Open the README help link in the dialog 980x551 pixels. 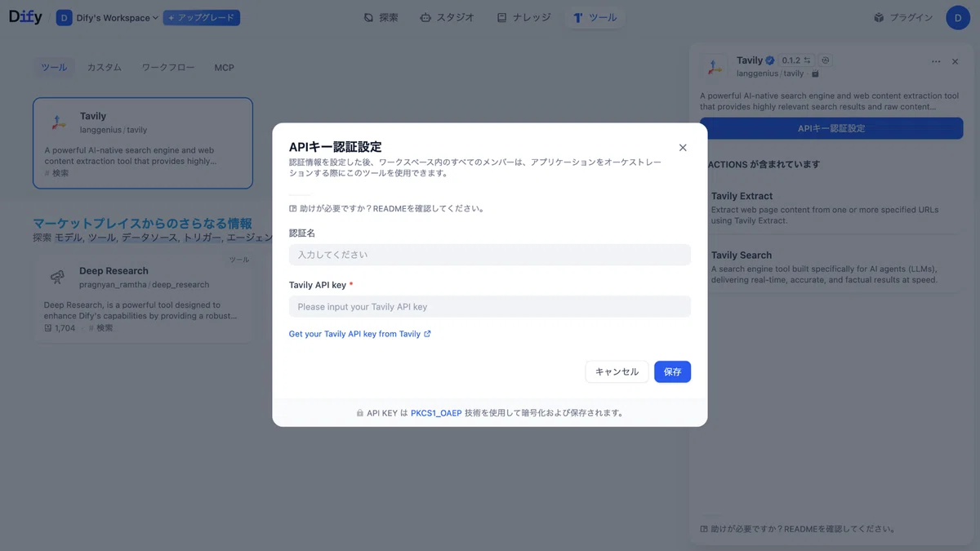click(x=387, y=208)
